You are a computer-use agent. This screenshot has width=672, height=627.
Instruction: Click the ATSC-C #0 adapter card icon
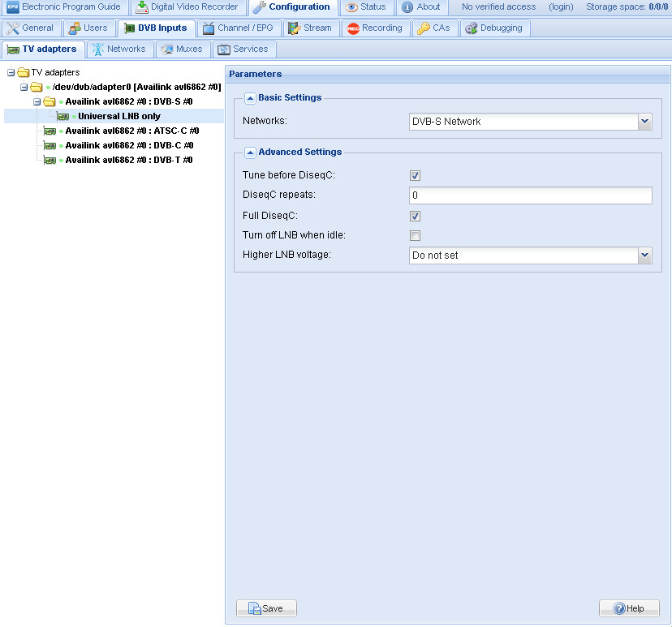[x=50, y=131]
